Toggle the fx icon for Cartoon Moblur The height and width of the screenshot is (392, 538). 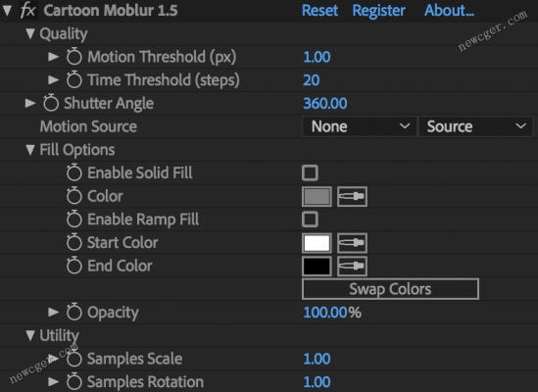(27, 11)
